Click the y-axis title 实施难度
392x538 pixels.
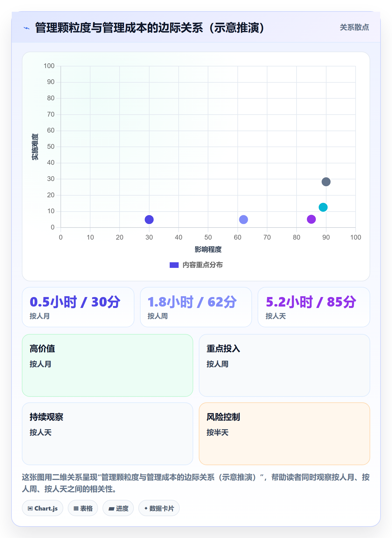(35, 147)
